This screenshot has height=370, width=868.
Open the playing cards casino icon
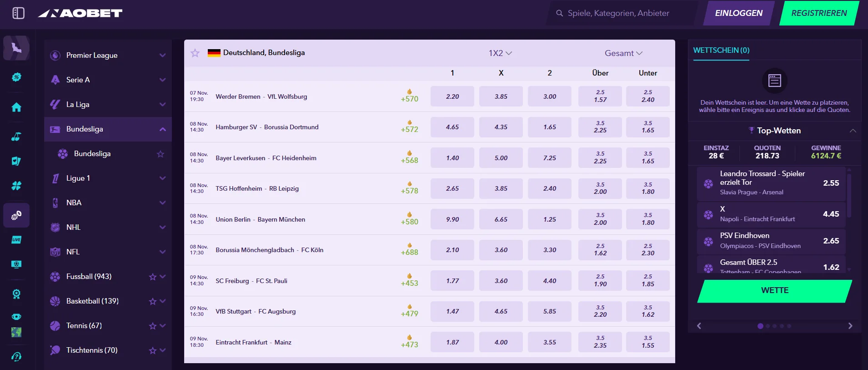tap(16, 161)
